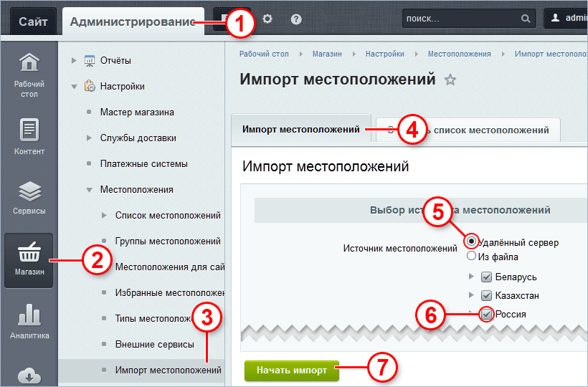Open Избранные местоположения menu item
This screenshot has height=387, width=588.
pyautogui.click(x=170, y=293)
